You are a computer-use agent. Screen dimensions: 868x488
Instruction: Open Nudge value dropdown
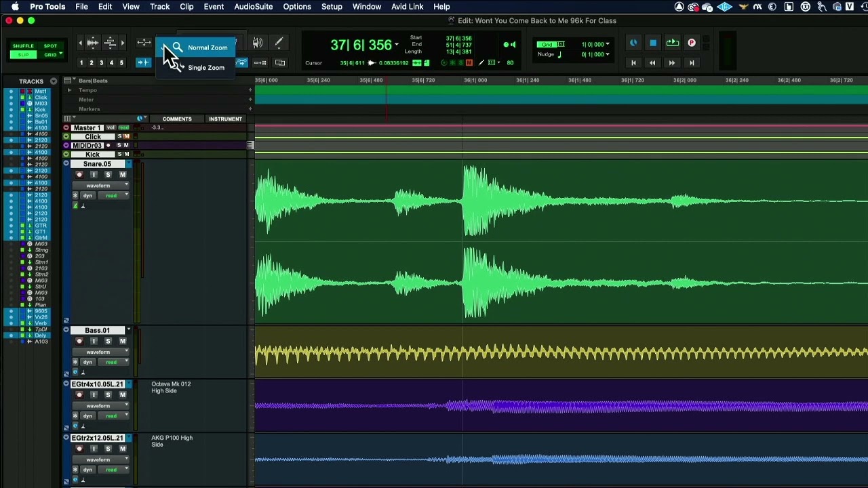[x=608, y=55]
